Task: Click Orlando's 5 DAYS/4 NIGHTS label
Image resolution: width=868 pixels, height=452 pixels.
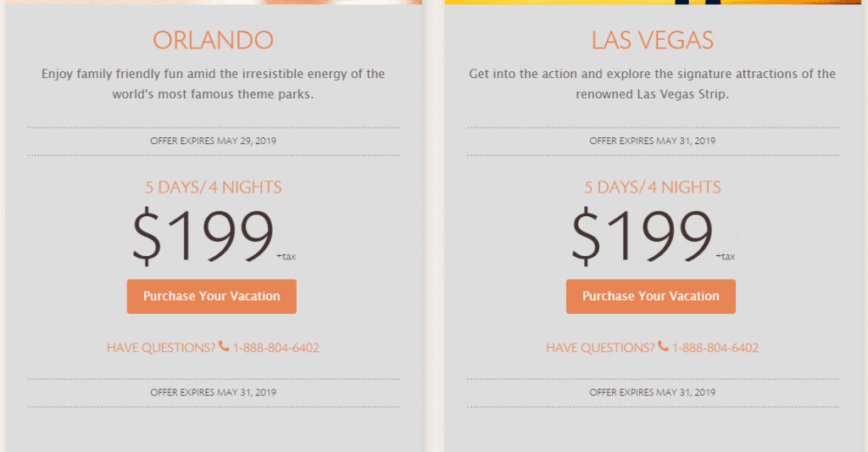Action: (x=213, y=187)
